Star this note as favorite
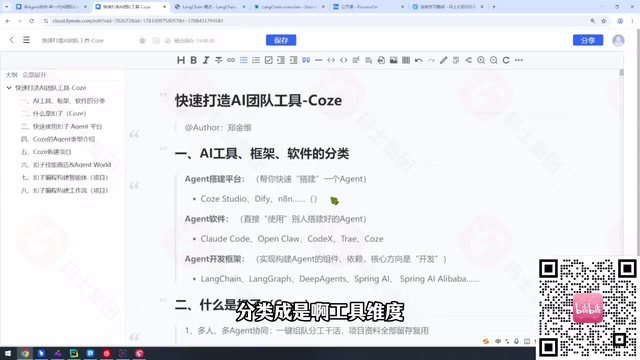640x360 pixels. (x=142, y=40)
